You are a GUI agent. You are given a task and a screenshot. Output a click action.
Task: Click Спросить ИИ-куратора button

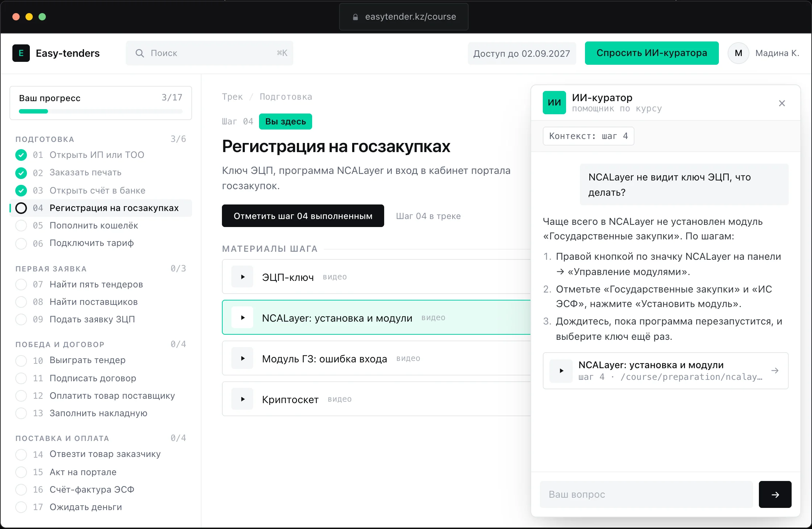pos(652,53)
